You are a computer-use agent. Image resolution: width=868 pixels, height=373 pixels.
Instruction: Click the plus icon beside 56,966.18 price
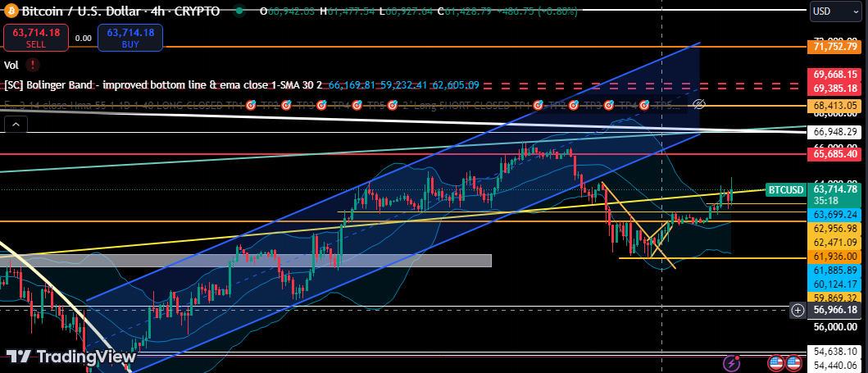pos(798,310)
